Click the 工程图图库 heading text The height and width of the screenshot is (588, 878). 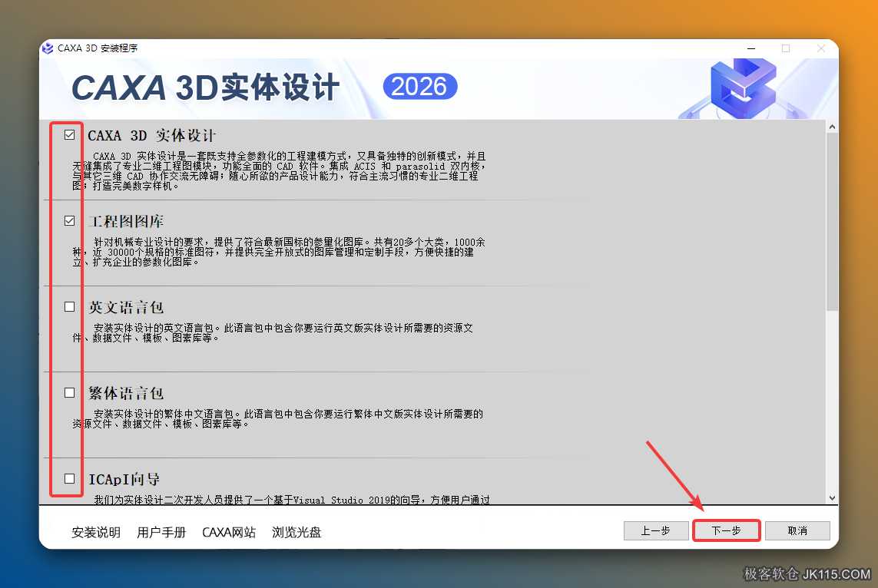click(126, 222)
